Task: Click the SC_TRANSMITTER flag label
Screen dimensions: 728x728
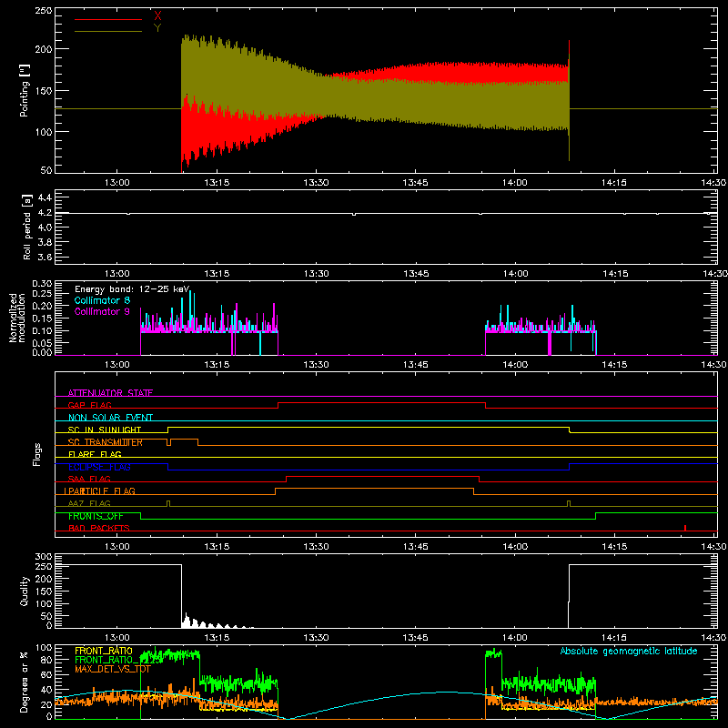Action: (x=105, y=442)
